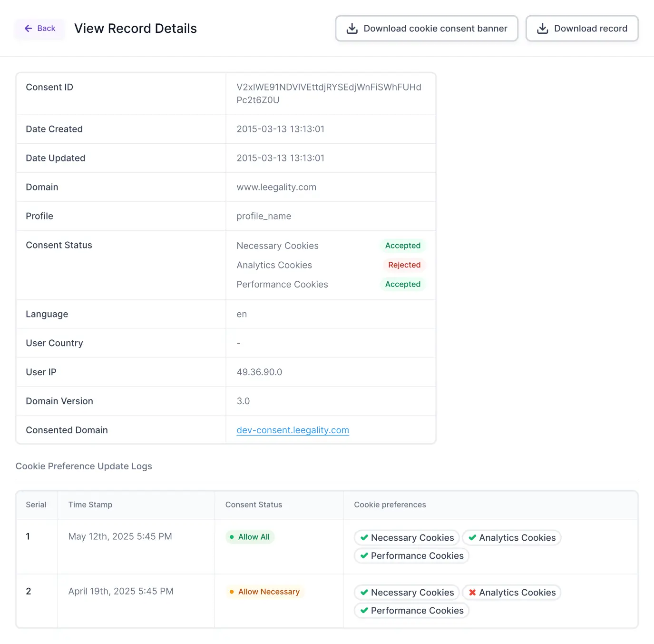Click download icon on Download record button
This screenshot has width=654, height=644.
point(543,29)
